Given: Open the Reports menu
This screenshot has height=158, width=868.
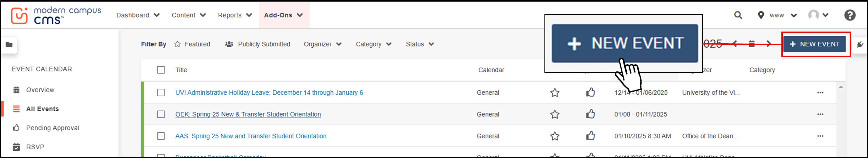Looking at the screenshot, I should coord(235,15).
